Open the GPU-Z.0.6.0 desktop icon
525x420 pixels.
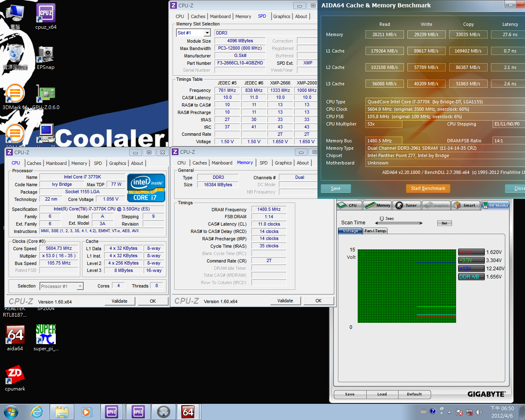click(46, 98)
